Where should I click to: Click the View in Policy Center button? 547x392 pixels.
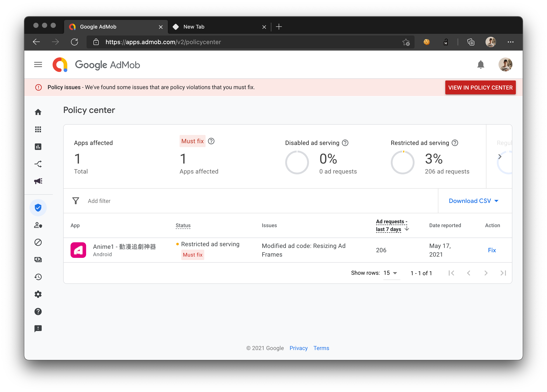(x=480, y=88)
